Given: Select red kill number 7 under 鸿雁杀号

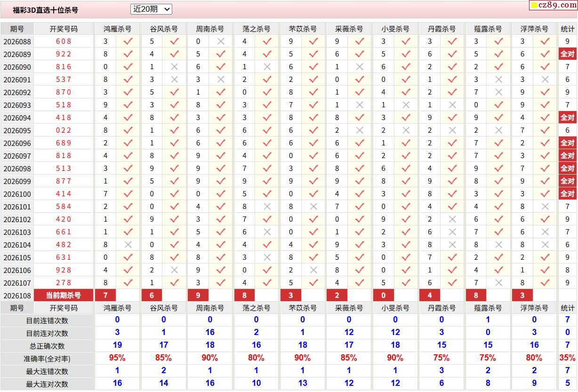Looking at the screenshot, I should pos(105,296).
